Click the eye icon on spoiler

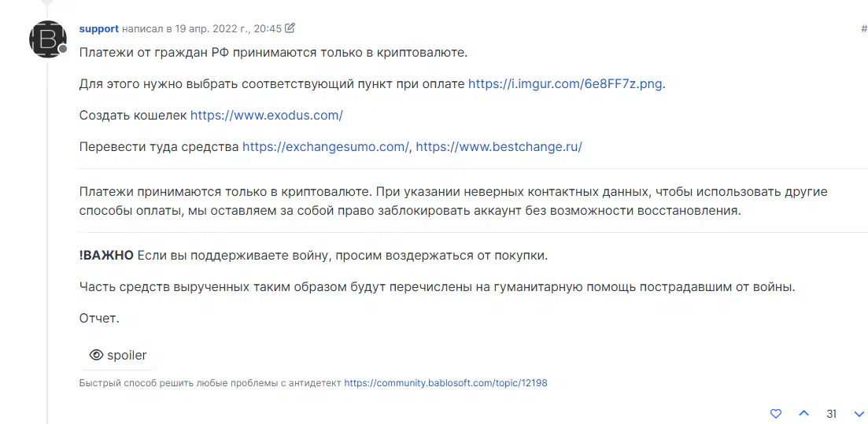96,356
